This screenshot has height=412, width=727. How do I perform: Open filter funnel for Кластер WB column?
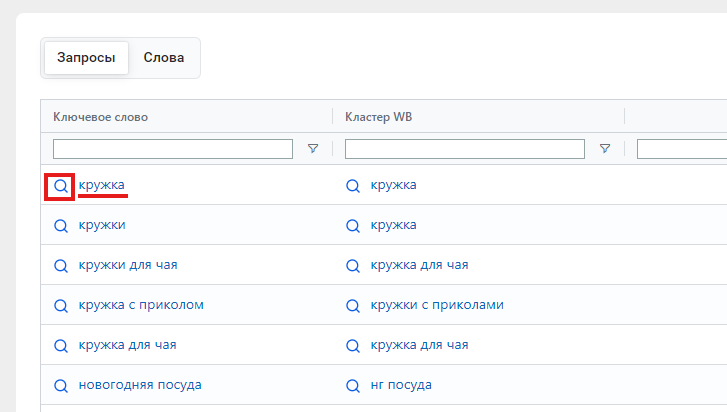(x=605, y=149)
